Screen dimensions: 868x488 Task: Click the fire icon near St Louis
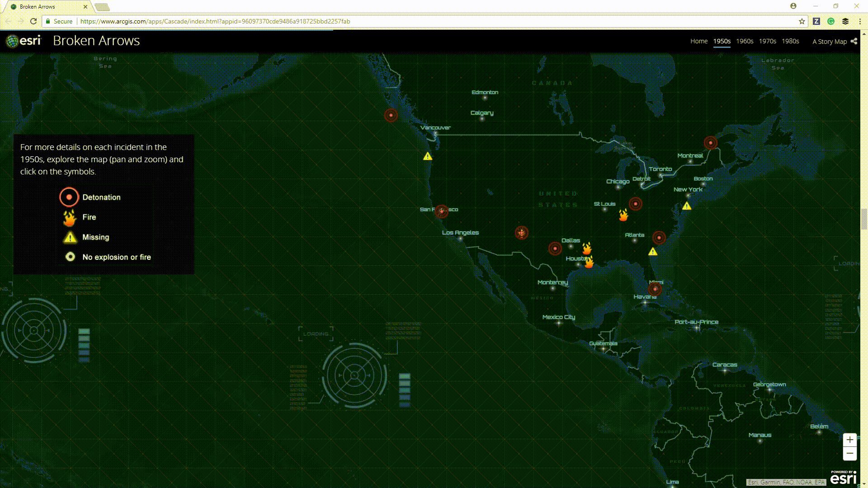point(623,216)
